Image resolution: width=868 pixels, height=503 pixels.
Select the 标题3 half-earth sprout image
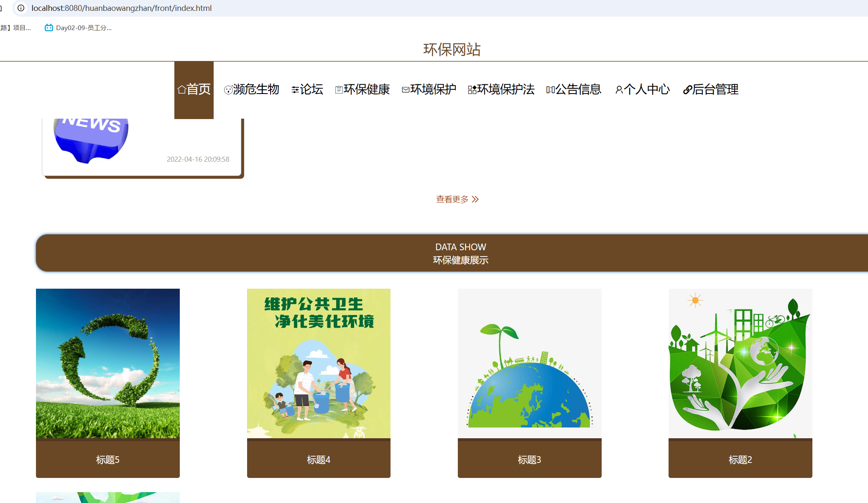[x=529, y=363]
